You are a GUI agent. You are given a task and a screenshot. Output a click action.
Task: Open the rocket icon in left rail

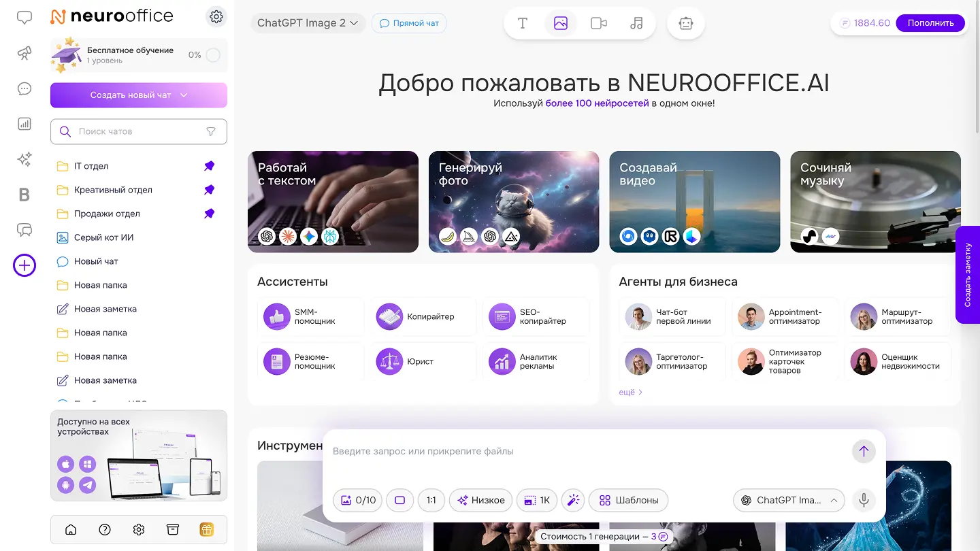coord(24,54)
